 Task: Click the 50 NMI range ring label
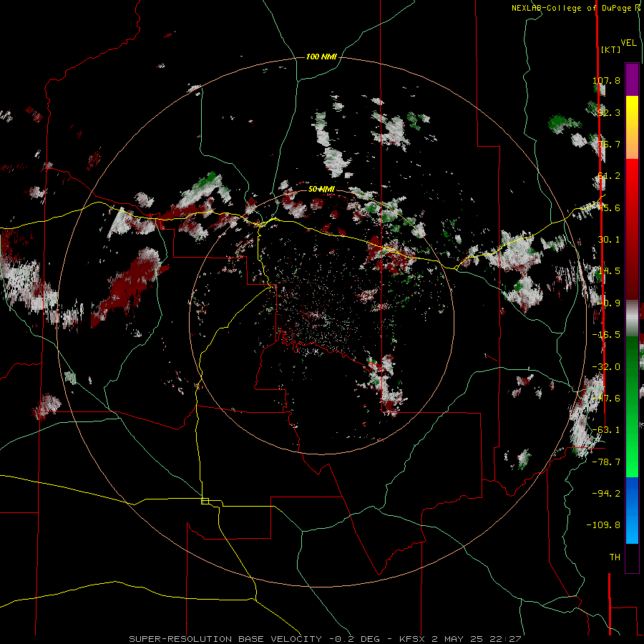pyautogui.click(x=321, y=189)
